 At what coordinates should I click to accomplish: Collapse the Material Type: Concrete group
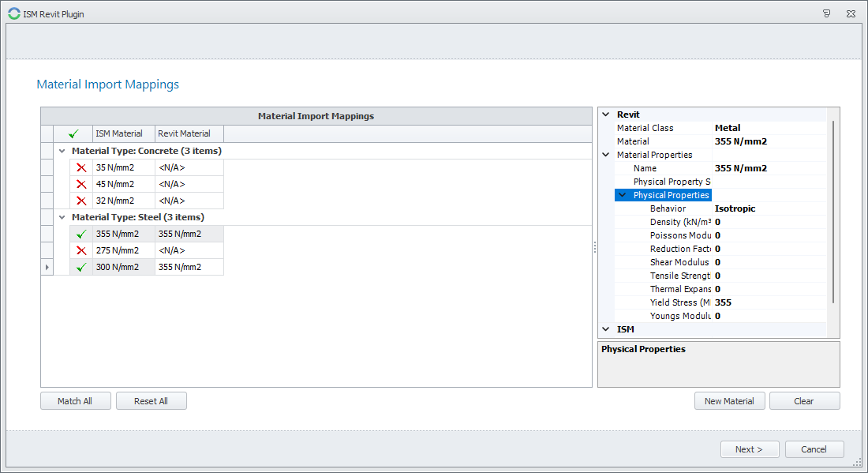[62, 151]
